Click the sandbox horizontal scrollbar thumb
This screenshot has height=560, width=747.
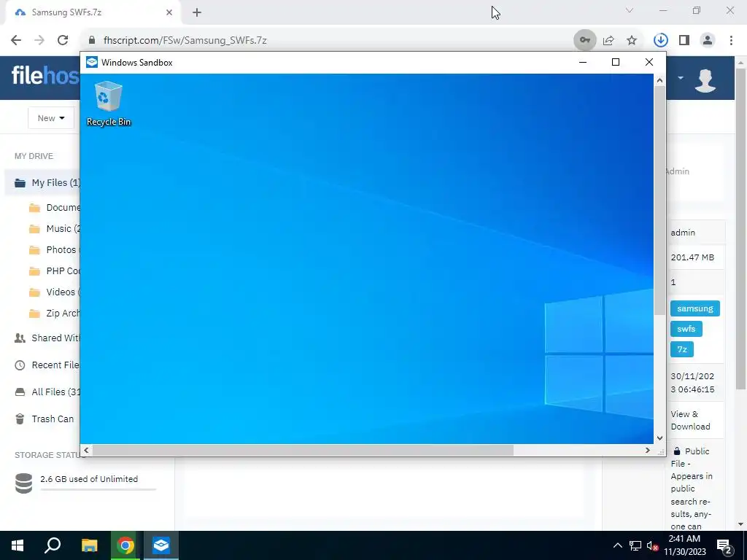[x=303, y=450]
